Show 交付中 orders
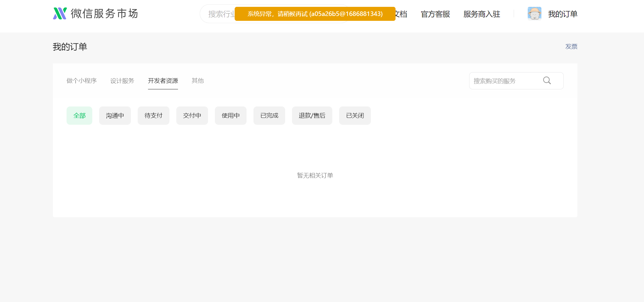The height and width of the screenshot is (302, 644). (x=192, y=116)
